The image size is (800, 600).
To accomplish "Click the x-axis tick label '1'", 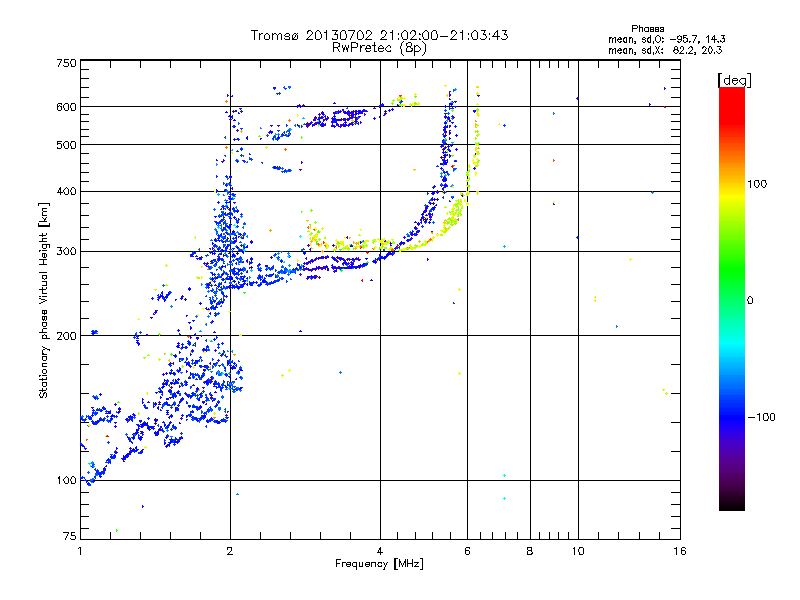I will click(80, 551).
